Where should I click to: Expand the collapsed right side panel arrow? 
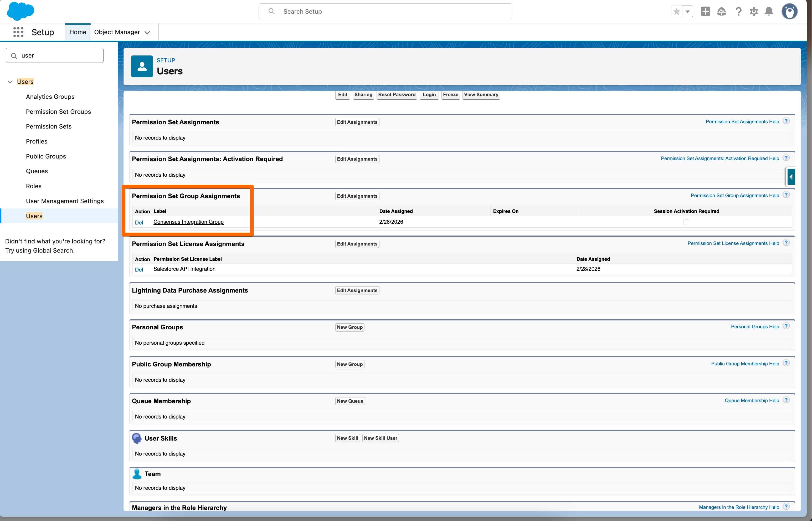tap(791, 177)
